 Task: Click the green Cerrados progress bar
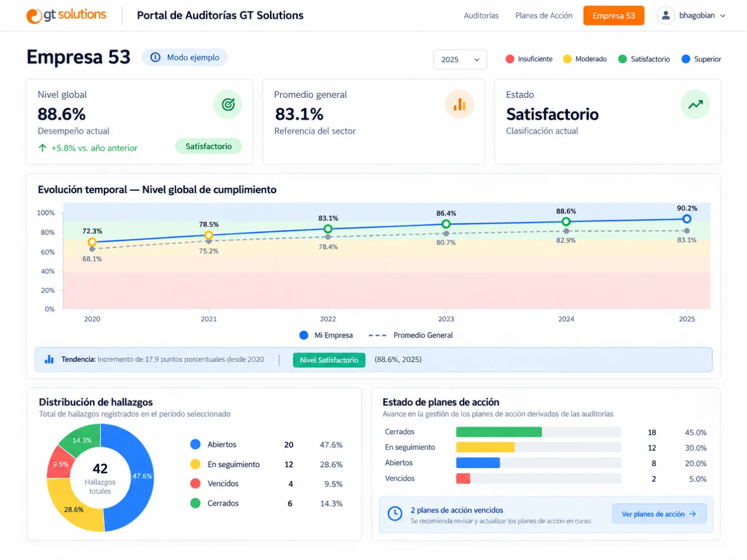tap(499, 432)
